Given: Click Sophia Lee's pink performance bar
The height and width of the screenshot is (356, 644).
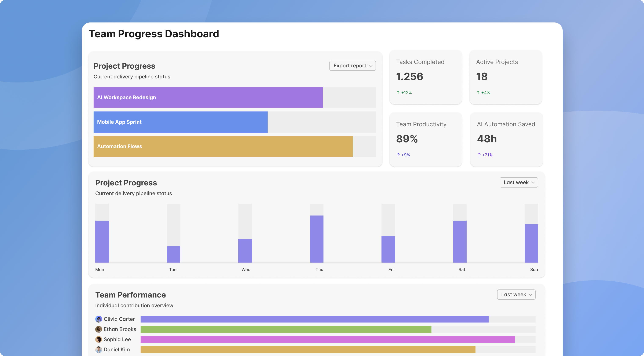Looking at the screenshot, I should click(x=328, y=339).
